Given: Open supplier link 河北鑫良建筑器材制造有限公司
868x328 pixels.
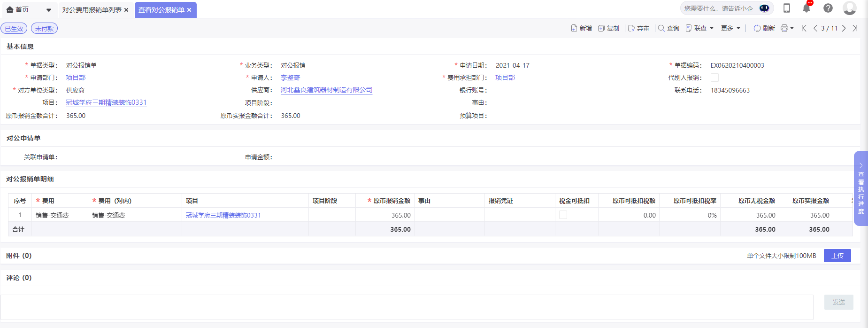Looking at the screenshot, I should pyautogui.click(x=326, y=90).
